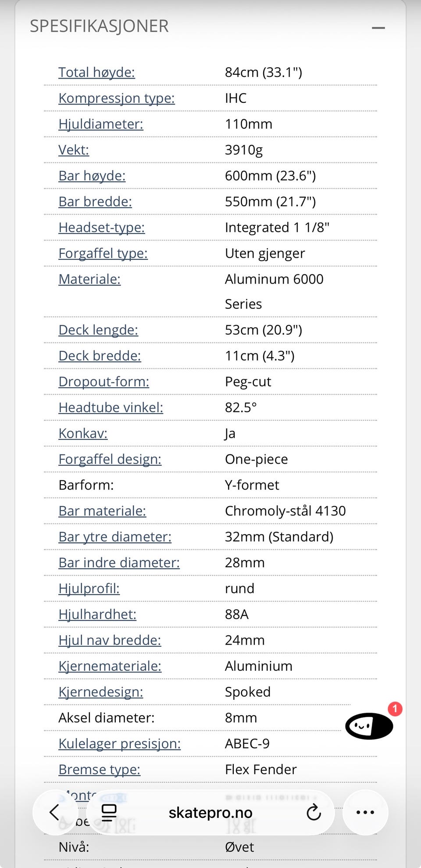Follow the Headtube vinkel link
This screenshot has height=868, width=421.
coord(111,407)
